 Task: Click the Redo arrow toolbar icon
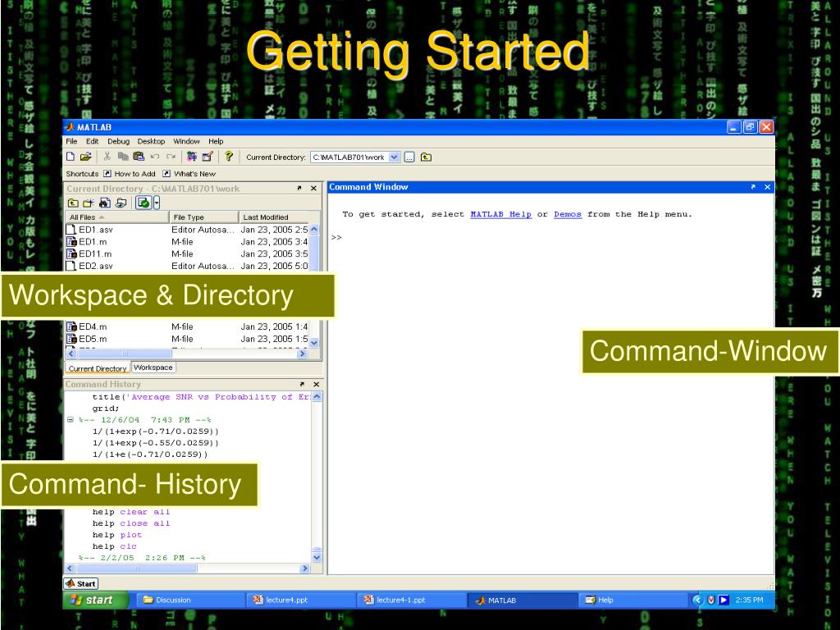point(171,157)
